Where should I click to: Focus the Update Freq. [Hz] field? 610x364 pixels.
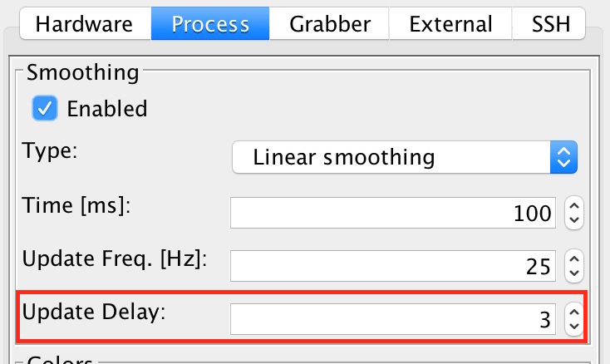(392, 266)
